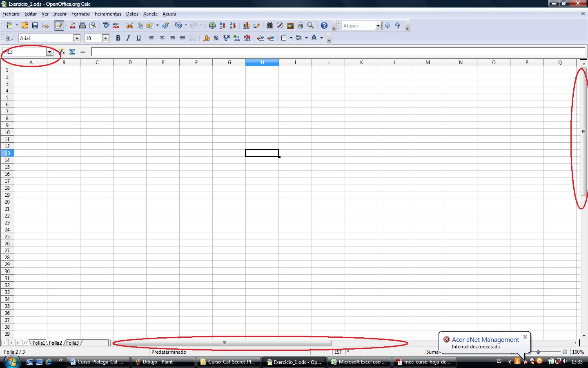588x368 pixels.
Task: Toggle Italic formatting
Action: click(128, 38)
